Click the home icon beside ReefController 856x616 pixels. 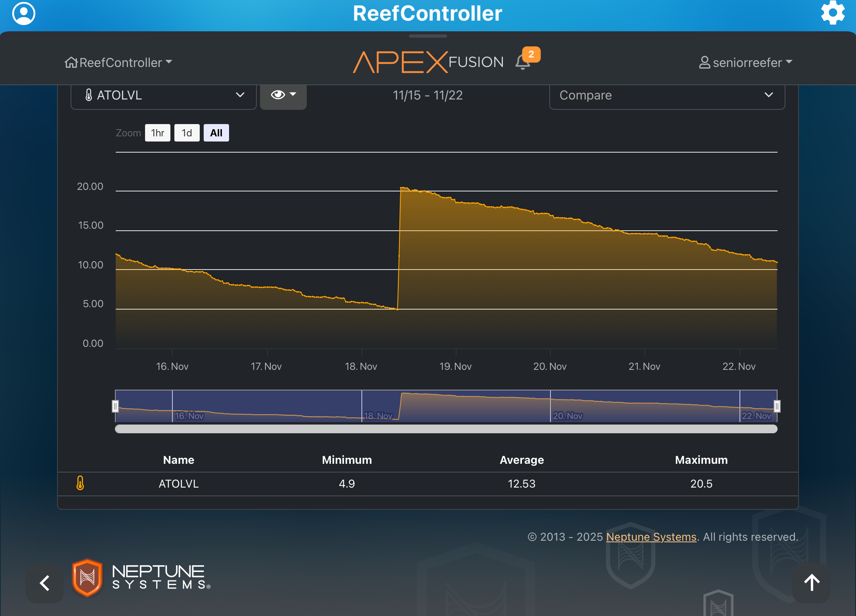(71, 63)
